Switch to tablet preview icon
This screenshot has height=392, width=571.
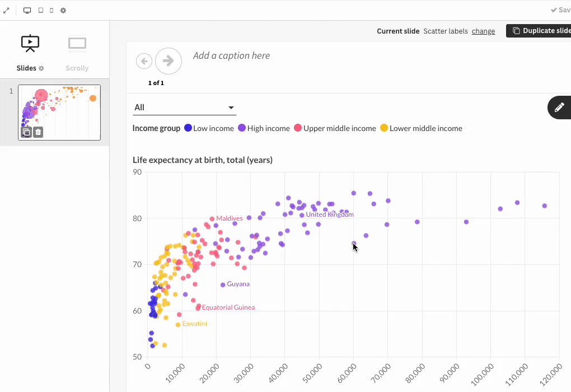point(41,11)
